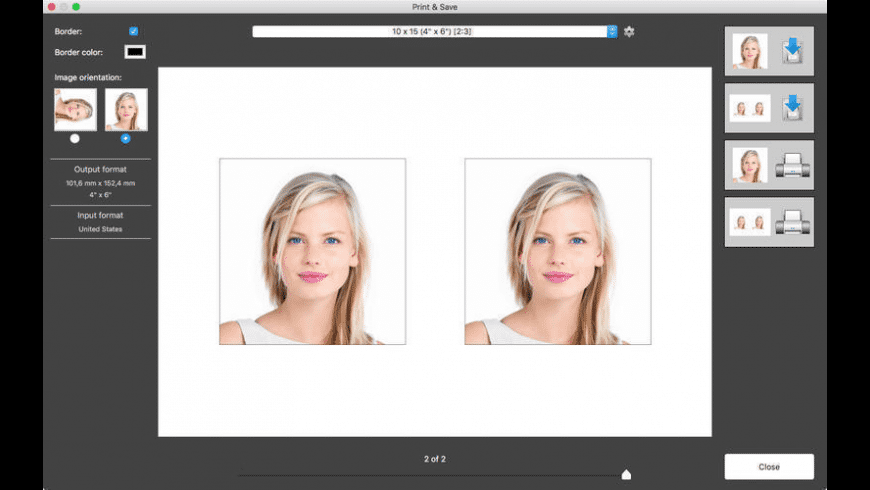Image resolution: width=870 pixels, height=490 pixels.
Task: Click the rotated image orientation thumbnail
Action: coord(75,109)
